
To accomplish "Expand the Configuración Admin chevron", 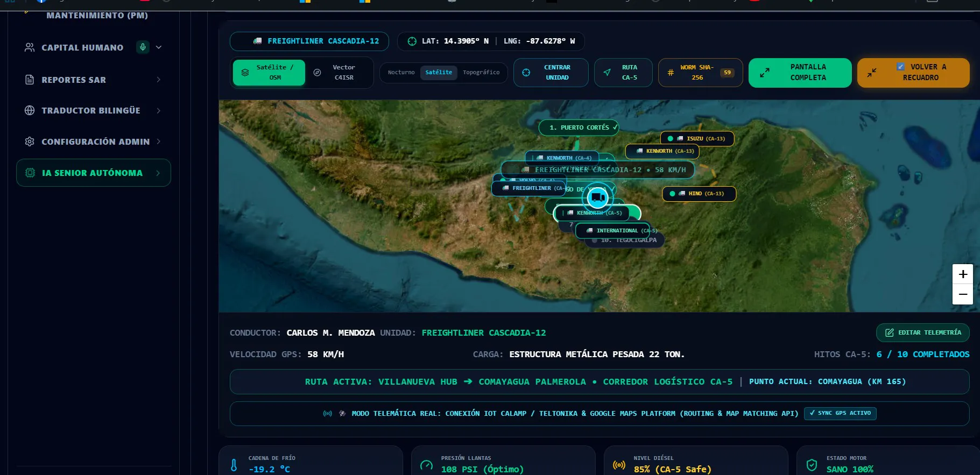I will point(159,141).
